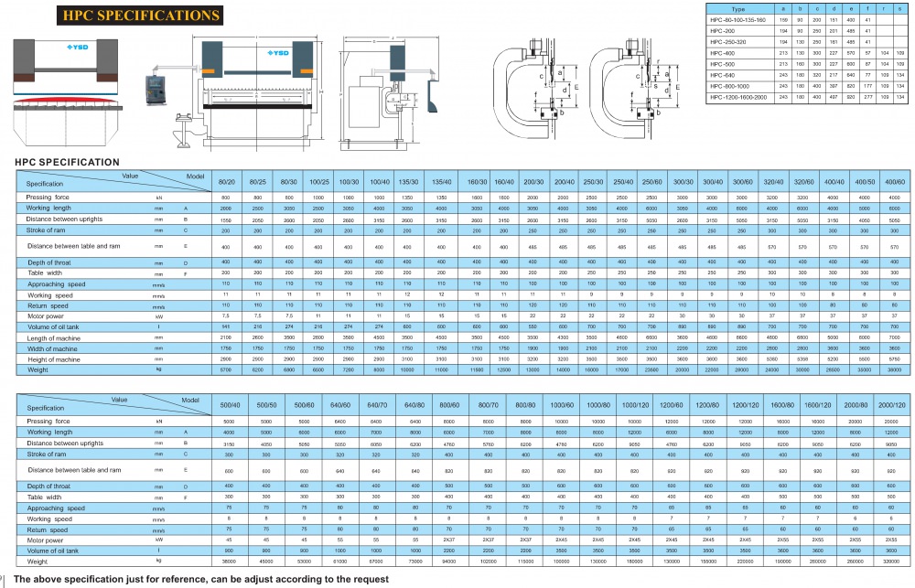
Task: Click 'Volume of oil tank' label in the 500/40 table
Action: tap(52, 551)
